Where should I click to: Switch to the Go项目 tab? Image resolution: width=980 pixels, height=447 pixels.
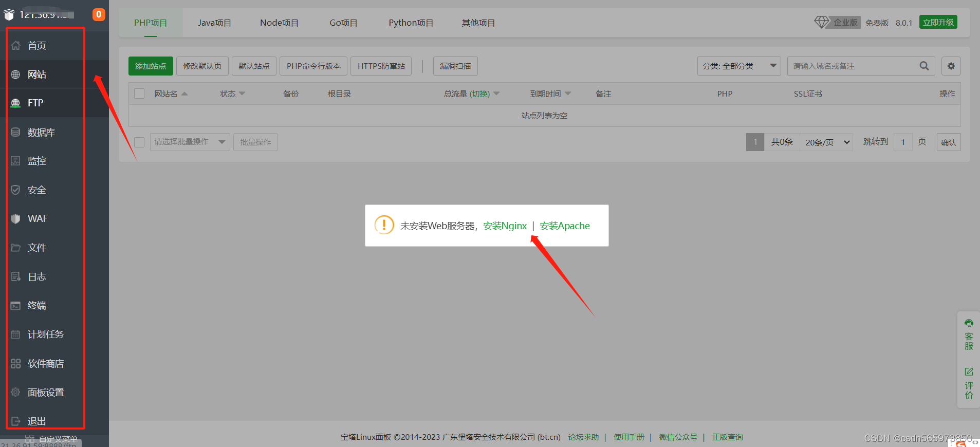point(343,23)
